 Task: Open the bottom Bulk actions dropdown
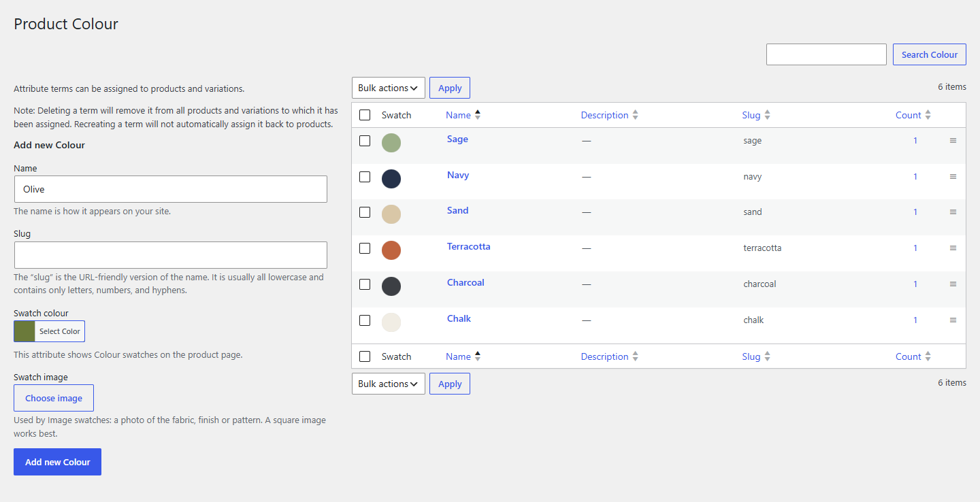click(x=389, y=384)
